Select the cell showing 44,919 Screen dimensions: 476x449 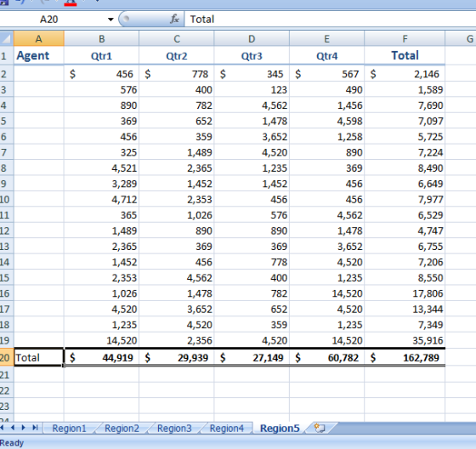coord(101,357)
